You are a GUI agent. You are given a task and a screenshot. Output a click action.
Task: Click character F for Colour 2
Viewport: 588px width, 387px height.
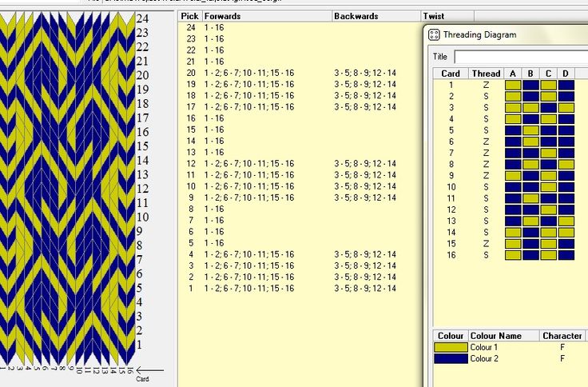point(562,358)
